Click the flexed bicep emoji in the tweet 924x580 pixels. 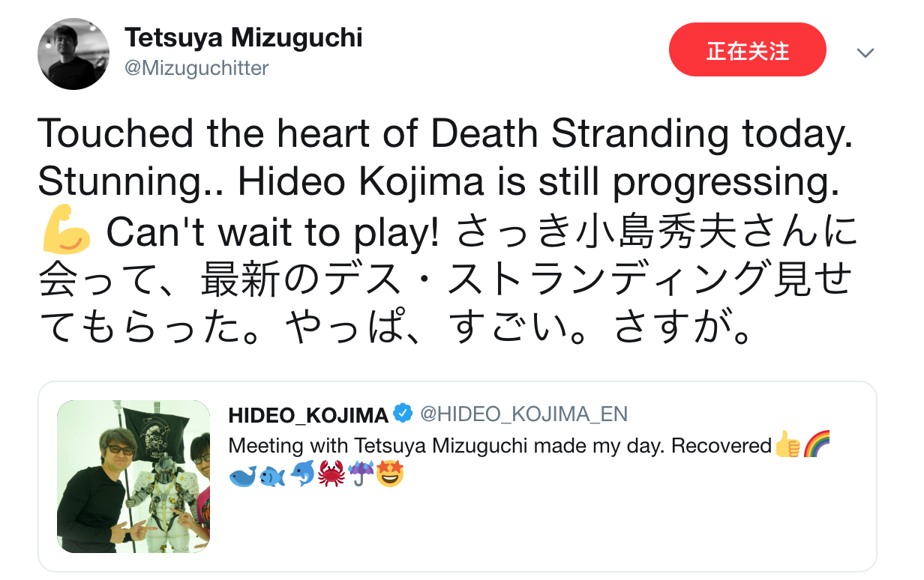(x=67, y=235)
